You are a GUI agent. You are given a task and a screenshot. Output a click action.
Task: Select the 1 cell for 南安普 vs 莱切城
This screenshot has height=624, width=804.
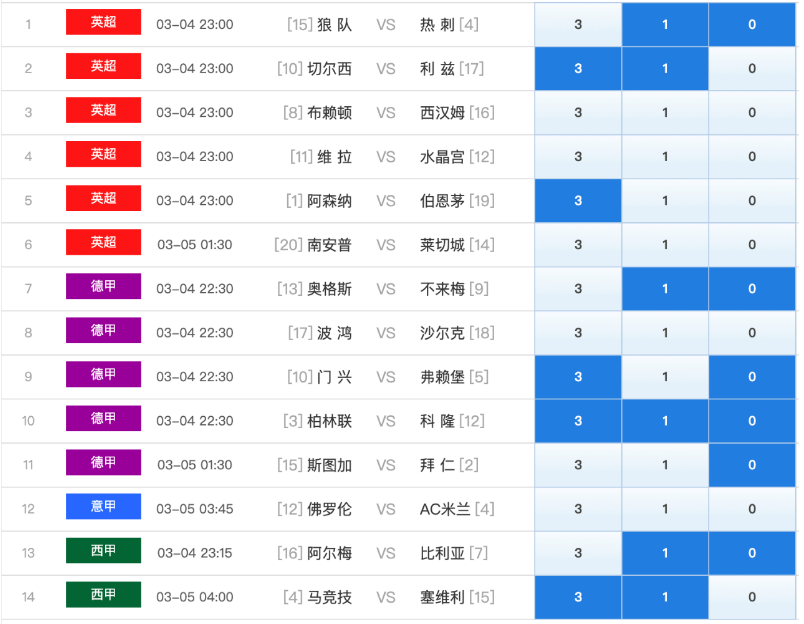665,245
